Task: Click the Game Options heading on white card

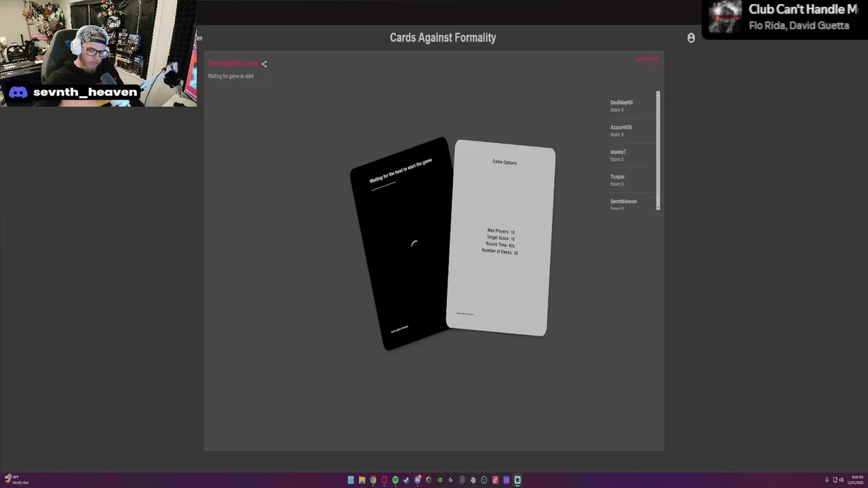Action: 505,162
